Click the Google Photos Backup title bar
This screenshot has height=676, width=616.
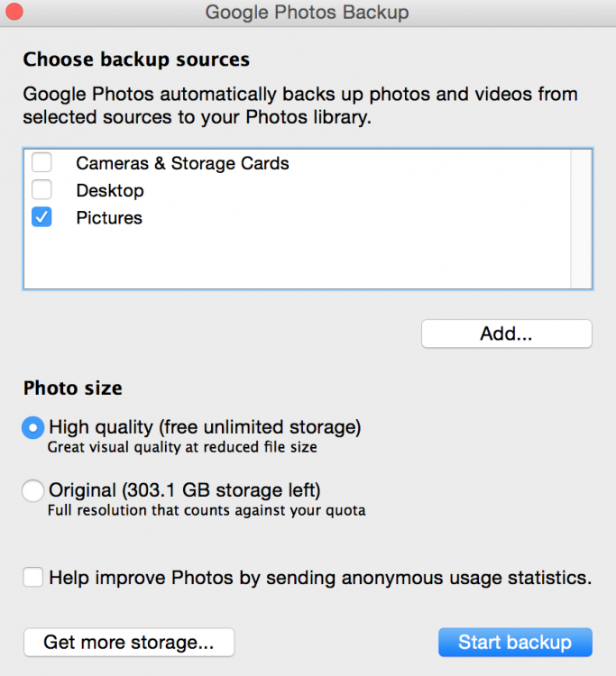tap(307, 13)
